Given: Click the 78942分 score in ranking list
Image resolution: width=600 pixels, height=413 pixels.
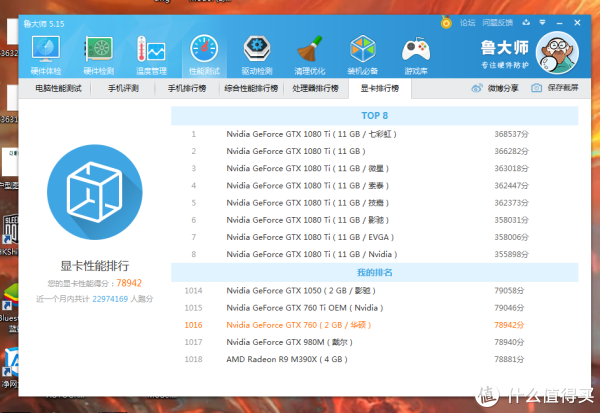Looking at the screenshot, I should [x=509, y=325].
